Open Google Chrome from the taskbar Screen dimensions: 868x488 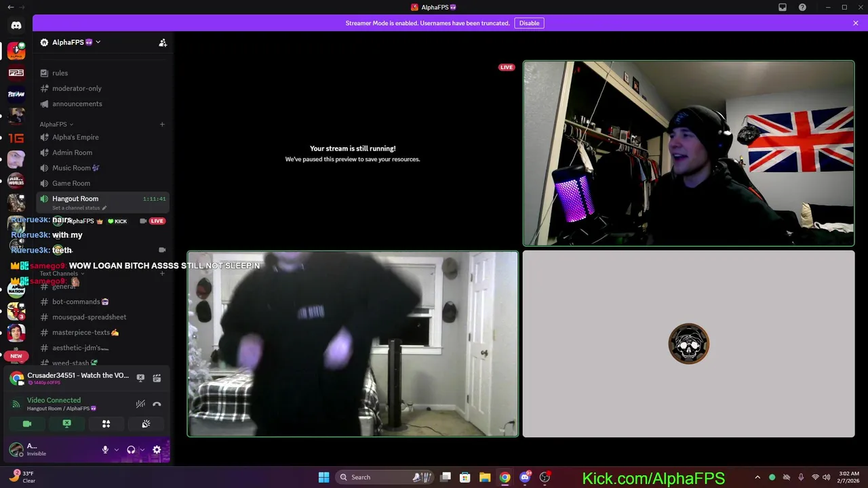(505, 477)
